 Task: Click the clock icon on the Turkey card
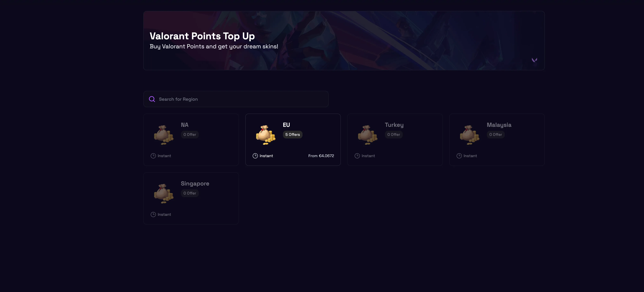click(357, 156)
